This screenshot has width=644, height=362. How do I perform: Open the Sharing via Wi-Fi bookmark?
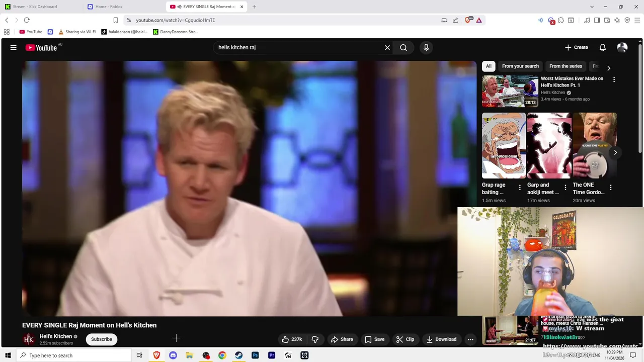[76, 32]
